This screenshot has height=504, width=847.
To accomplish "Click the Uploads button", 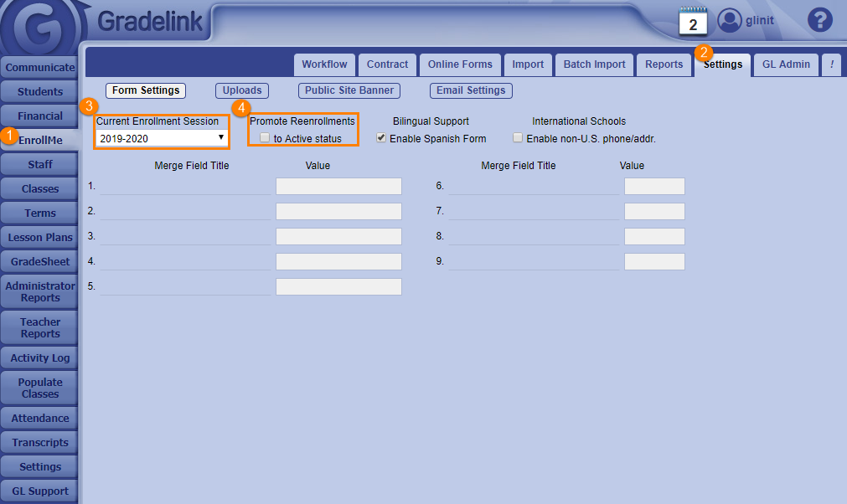I will (242, 90).
